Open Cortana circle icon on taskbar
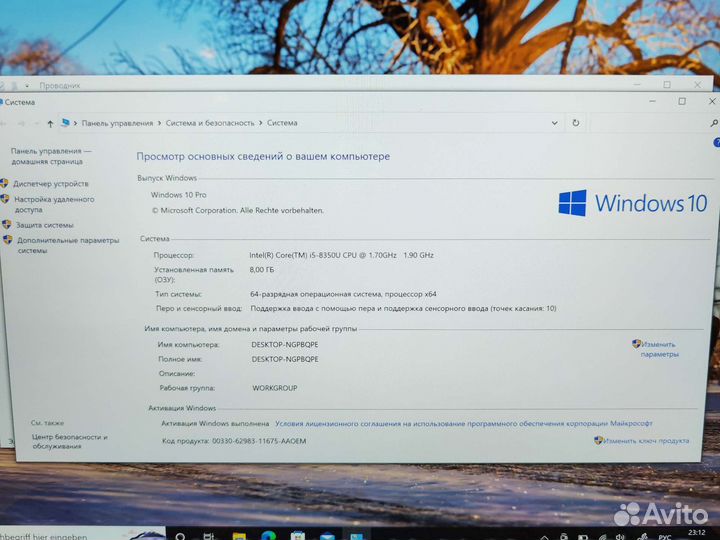720x540 pixels. [180, 536]
